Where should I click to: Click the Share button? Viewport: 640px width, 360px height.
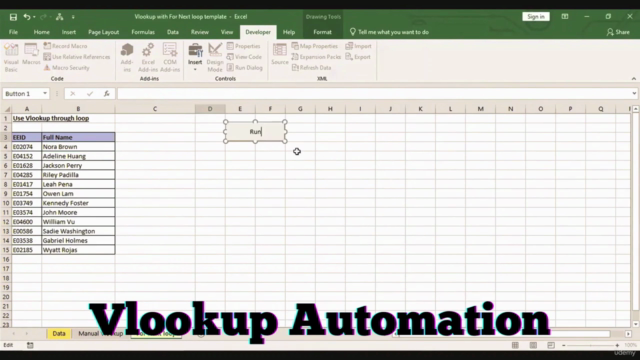(x=618, y=32)
